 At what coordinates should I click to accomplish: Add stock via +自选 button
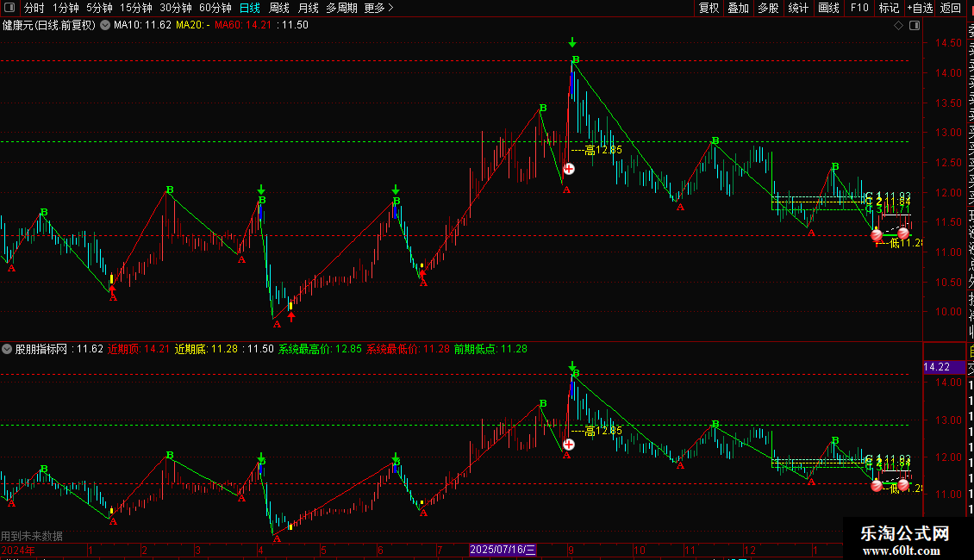coord(920,8)
